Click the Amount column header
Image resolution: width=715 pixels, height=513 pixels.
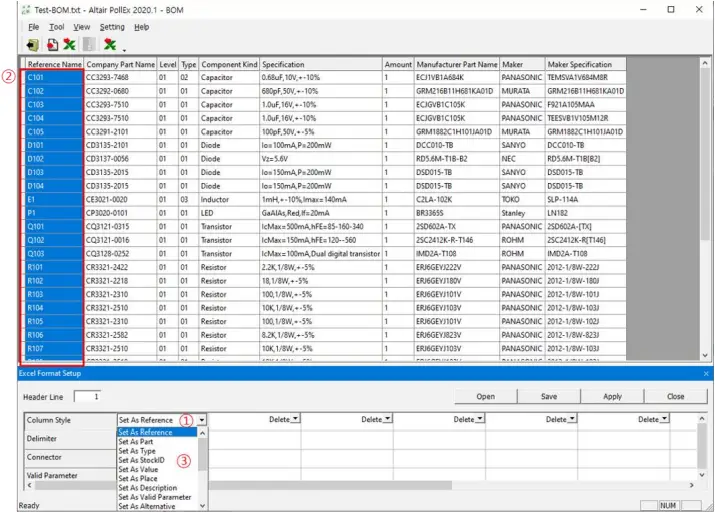pyautogui.click(x=398, y=64)
